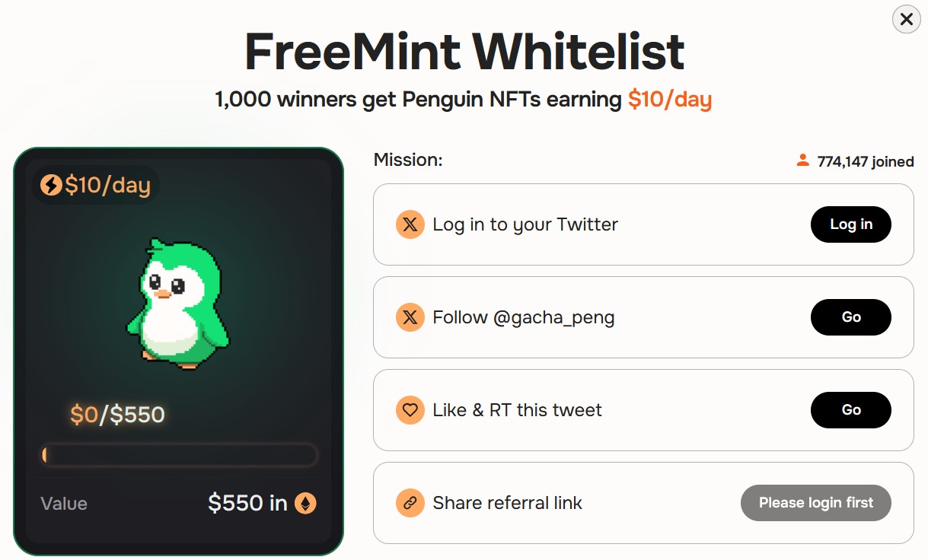The width and height of the screenshot is (928, 560).
Task: Click the Log in button for Twitter
Action: [x=851, y=224]
